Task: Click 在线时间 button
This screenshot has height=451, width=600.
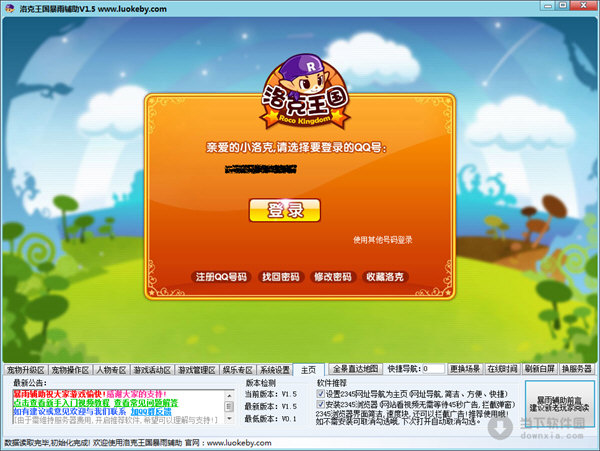Action: tap(502, 369)
